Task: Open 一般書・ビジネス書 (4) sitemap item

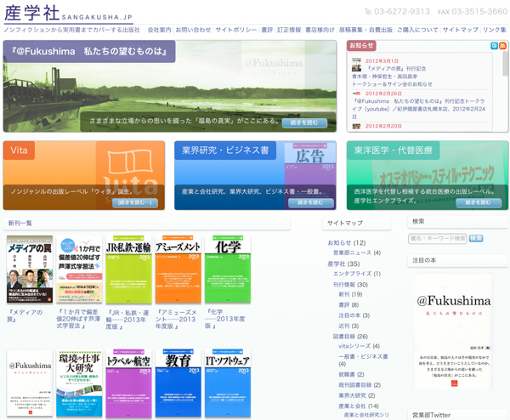Action: click(363, 360)
